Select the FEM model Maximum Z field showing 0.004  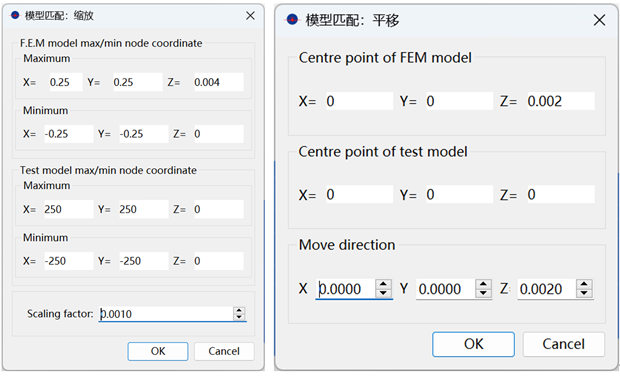point(219,82)
